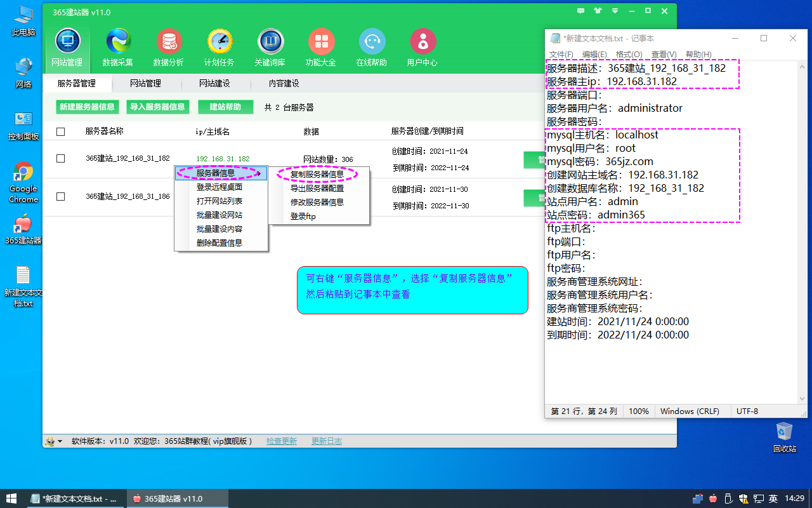Click 新建文本文档.txt taskbar button
Viewport: 812px width, 508px height.
click(75, 498)
